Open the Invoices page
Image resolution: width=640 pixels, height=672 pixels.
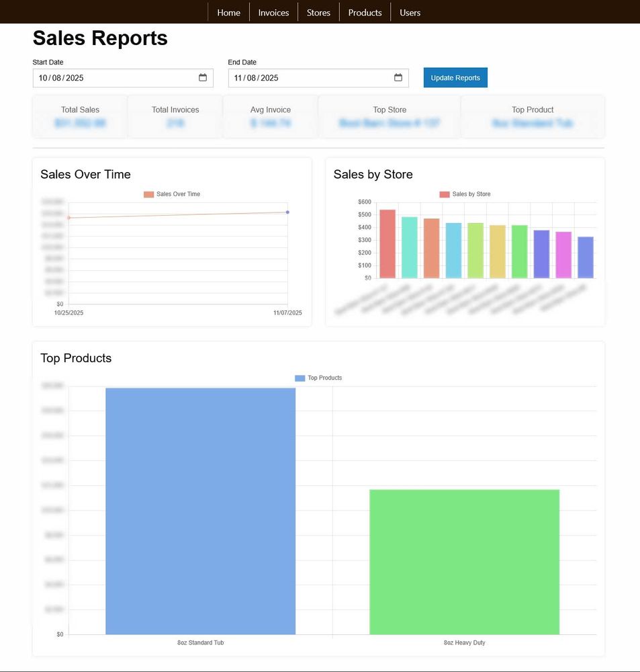pyautogui.click(x=273, y=12)
